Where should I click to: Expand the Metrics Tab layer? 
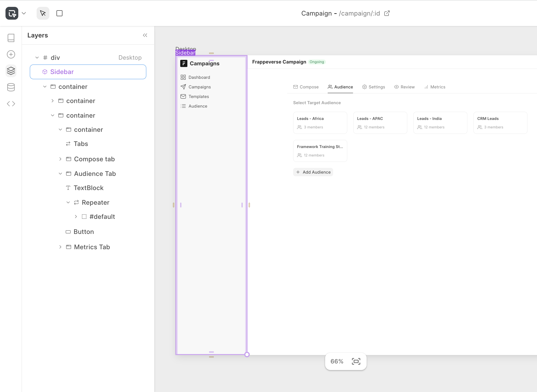pos(60,247)
